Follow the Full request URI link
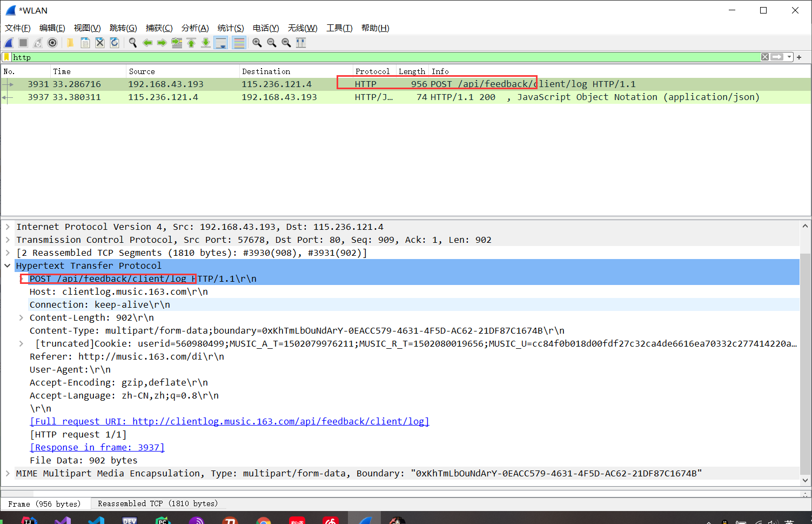Screen dimensions: 812x524 (230, 422)
